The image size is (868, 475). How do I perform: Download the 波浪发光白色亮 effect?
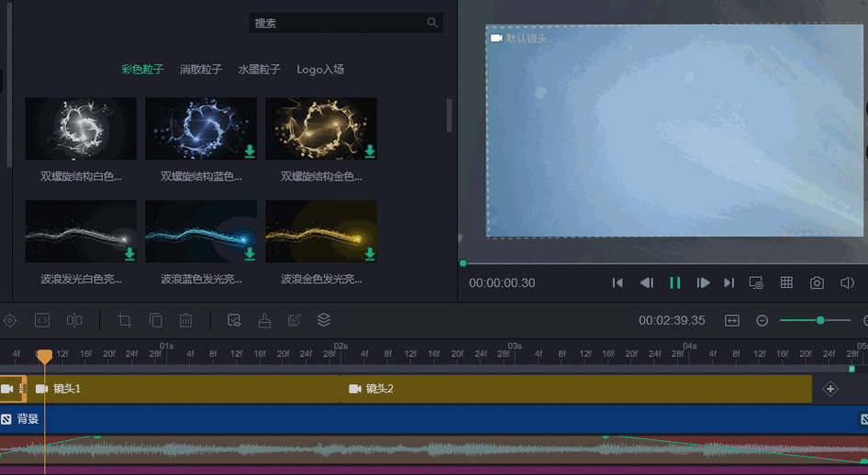coord(129,254)
